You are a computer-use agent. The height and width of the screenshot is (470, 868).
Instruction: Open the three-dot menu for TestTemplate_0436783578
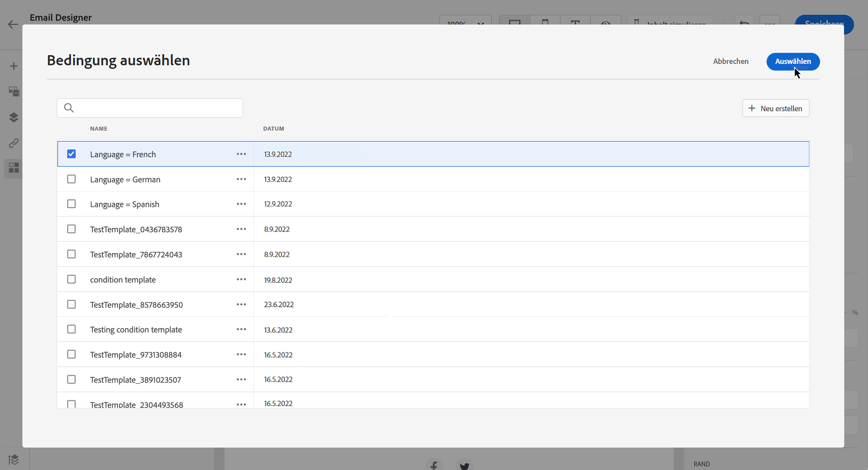(241, 229)
